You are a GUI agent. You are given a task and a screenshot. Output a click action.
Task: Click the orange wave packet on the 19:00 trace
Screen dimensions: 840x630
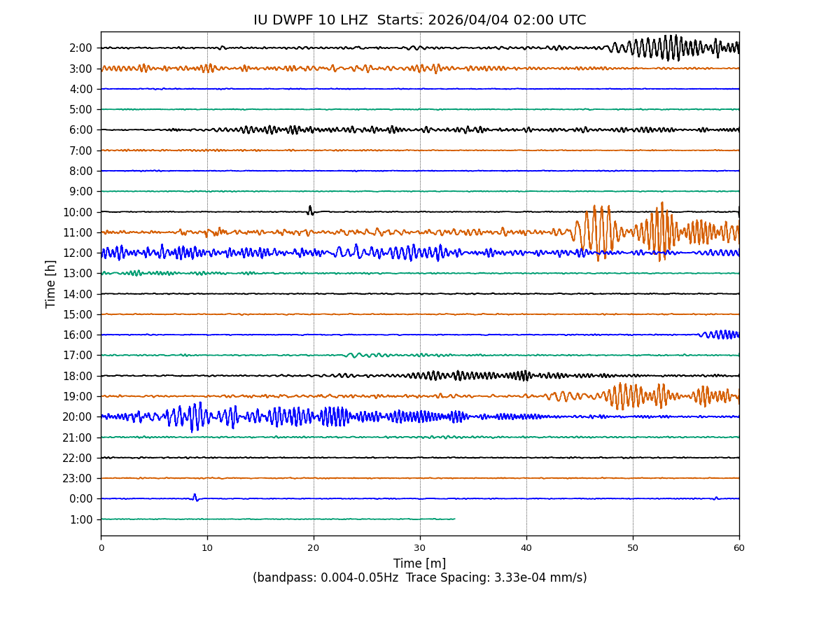click(x=630, y=396)
